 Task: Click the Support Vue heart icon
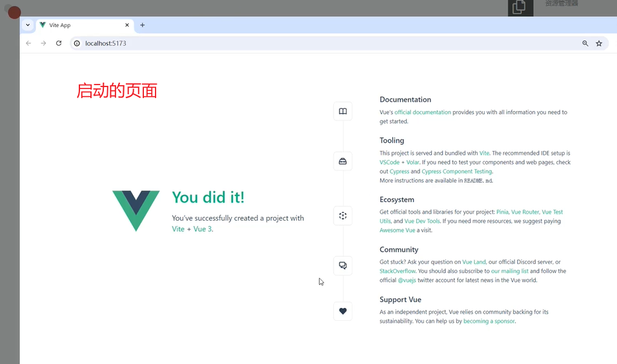coord(343,311)
